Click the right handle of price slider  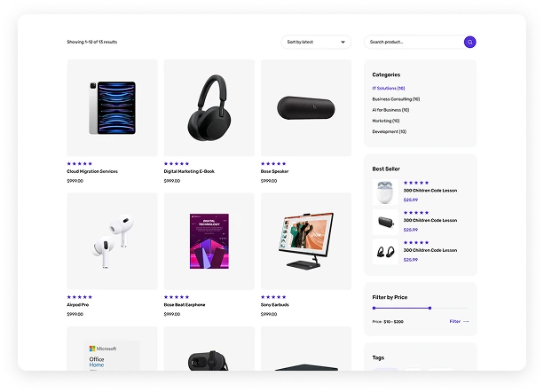tap(430, 308)
